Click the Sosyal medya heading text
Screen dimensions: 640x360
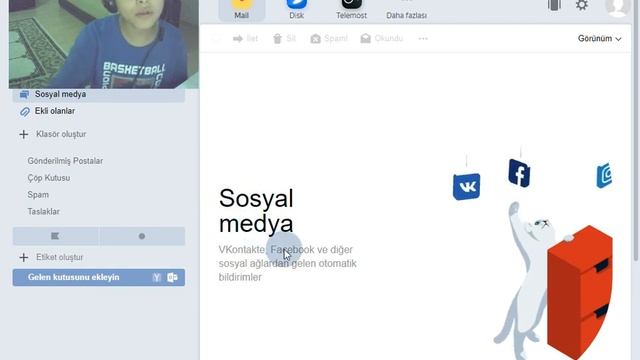(x=256, y=211)
